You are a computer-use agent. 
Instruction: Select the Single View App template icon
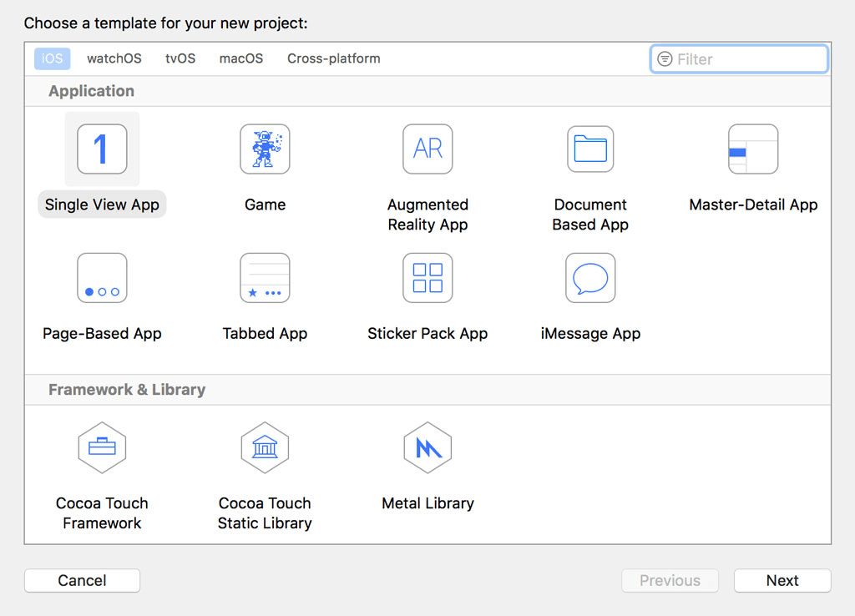[102, 149]
